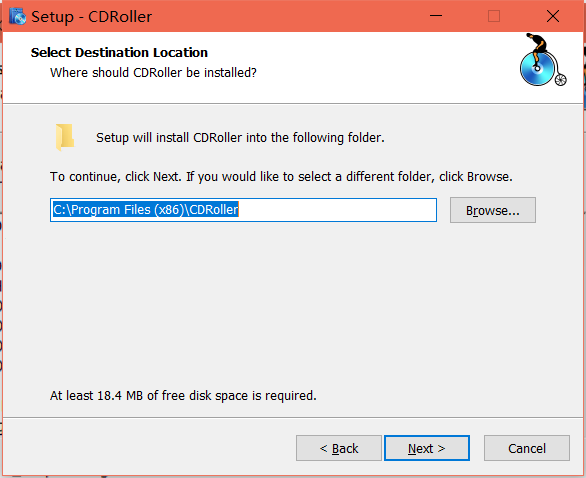Cancel the CDRoller setup

click(x=527, y=448)
